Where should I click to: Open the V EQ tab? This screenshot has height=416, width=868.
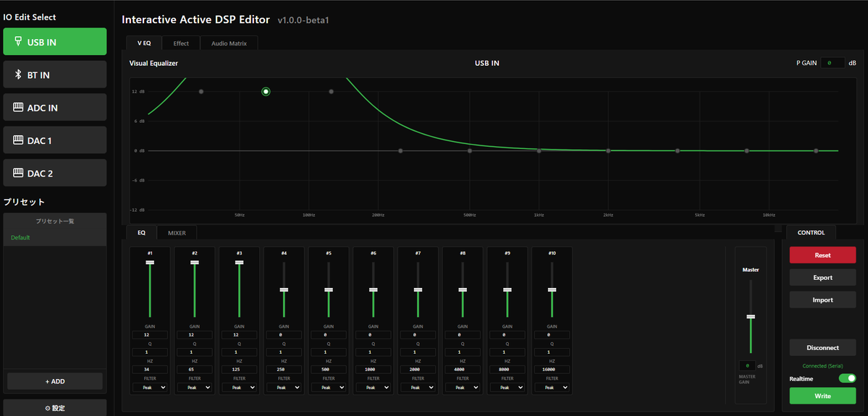(x=144, y=43)
